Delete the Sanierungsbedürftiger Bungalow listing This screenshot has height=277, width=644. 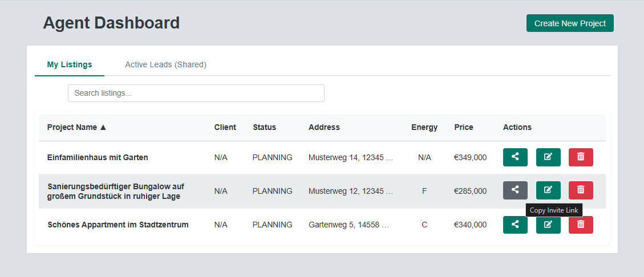[x=581, y=190]
